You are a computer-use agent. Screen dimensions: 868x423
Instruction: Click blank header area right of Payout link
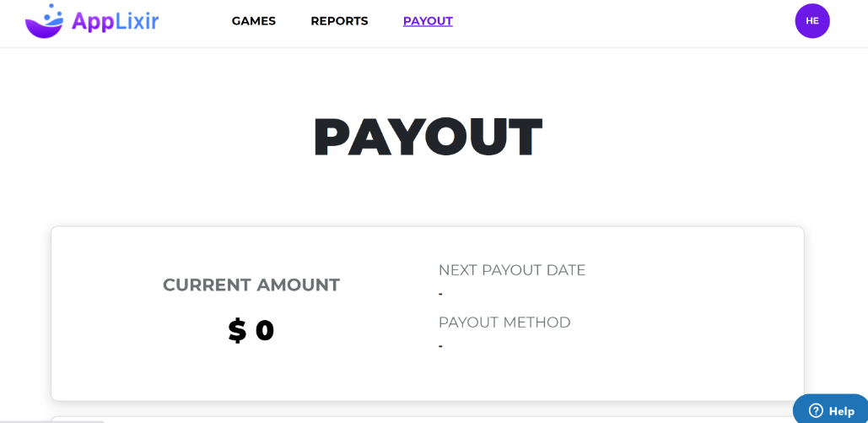coord(624,21)
